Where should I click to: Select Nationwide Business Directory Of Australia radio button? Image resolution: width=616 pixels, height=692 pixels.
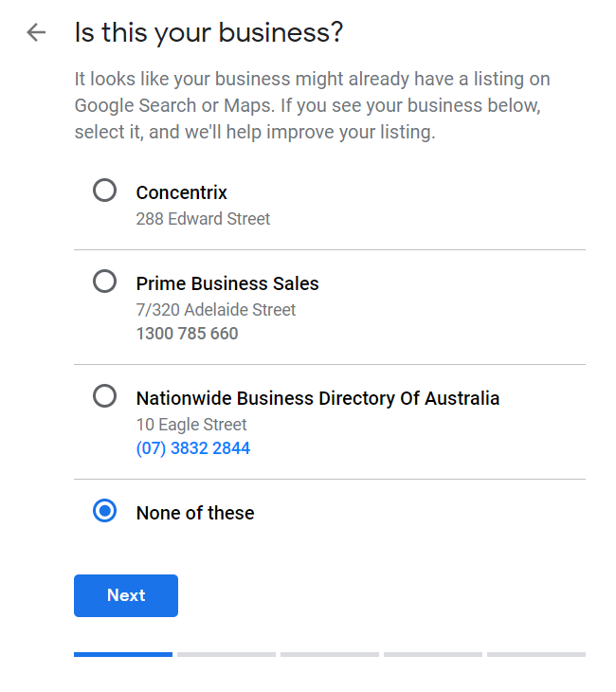point(104,396)
